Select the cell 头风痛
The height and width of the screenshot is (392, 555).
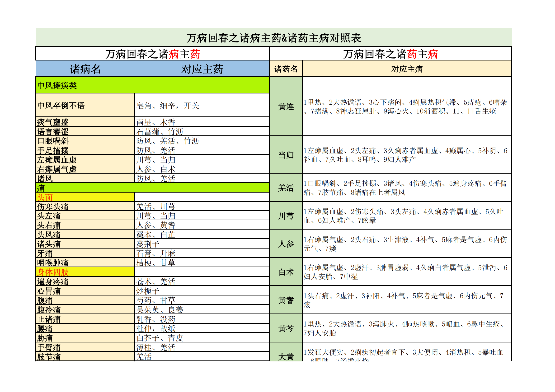85,234
